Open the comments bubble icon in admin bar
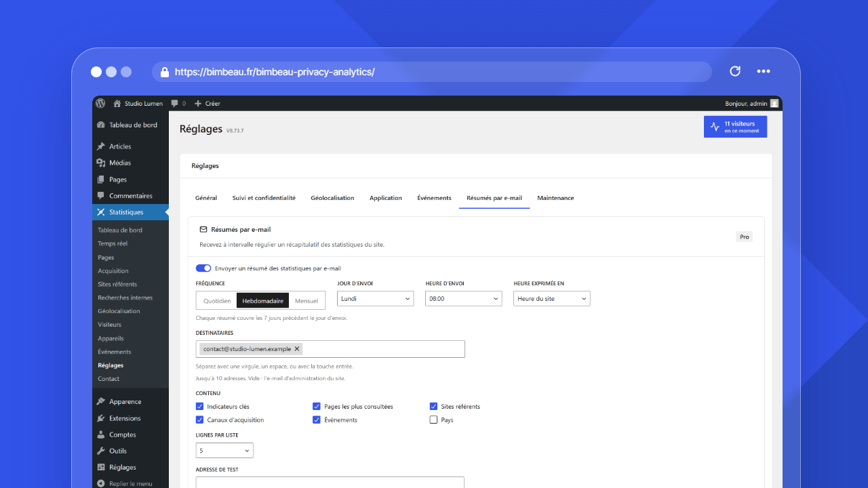The width and height of the screenshot is (868, 488). click(175, 104)
